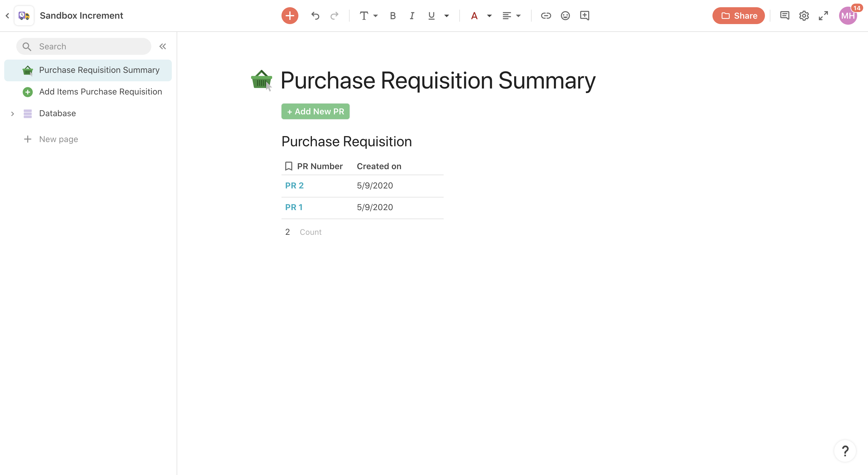
Task: Open doc settings gear icon
Action: pyautogui.click(x=804, y=15)
